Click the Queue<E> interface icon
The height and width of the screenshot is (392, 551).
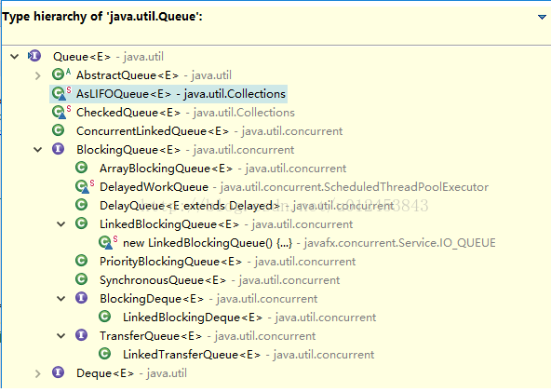point(34,56)
